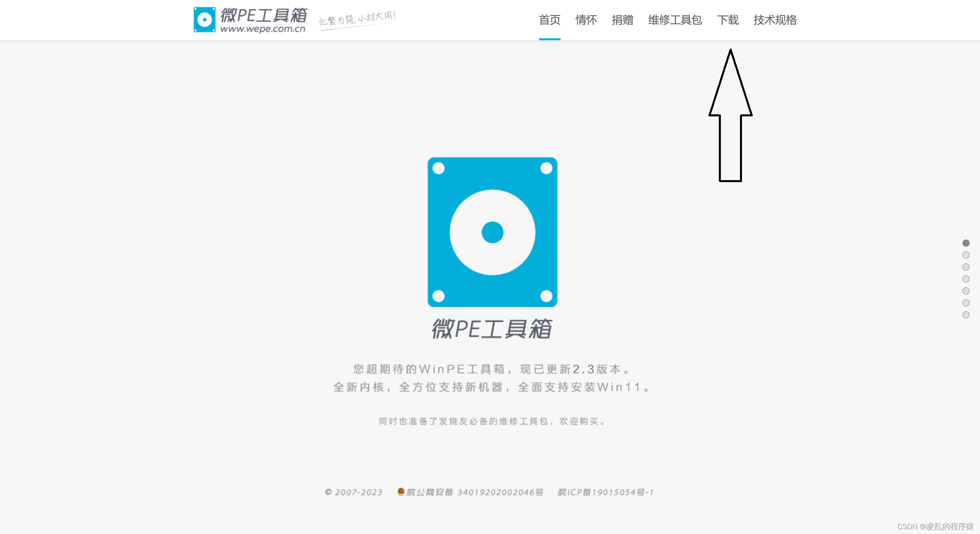Viewport: 980px width, 534px height.
Task: Select the third page indicator dot
Action: point(966,267)
